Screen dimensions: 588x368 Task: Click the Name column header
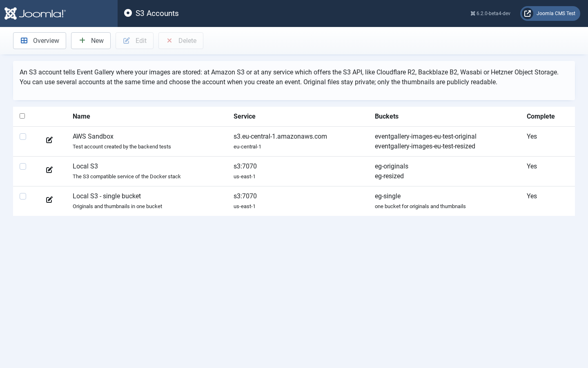pos(81,116)
